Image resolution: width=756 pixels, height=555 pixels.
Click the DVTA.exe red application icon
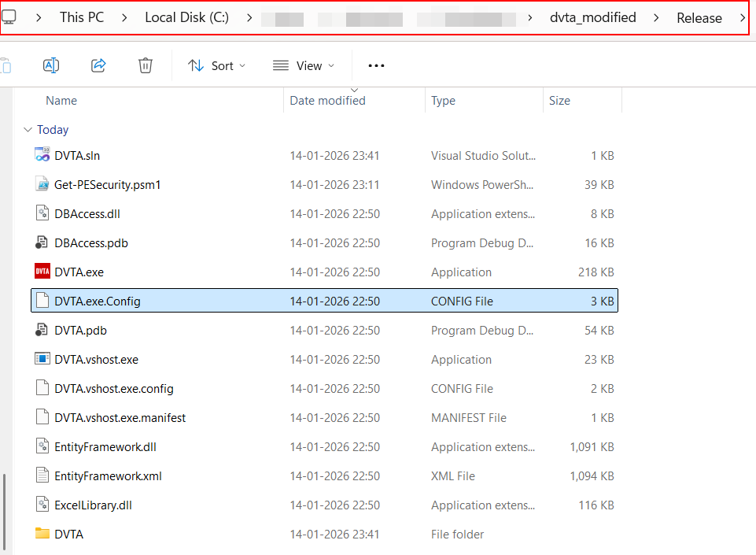42,272
